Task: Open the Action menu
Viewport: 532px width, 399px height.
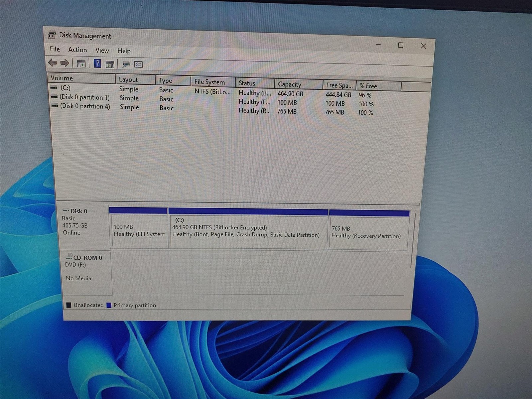Action: pyautogui.click(x=77, y=50)
